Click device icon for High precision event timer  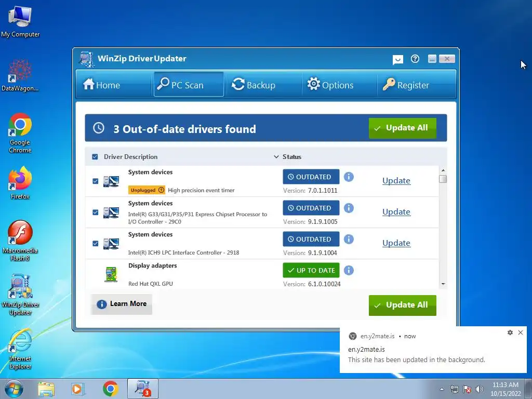[x=111, y=181]
